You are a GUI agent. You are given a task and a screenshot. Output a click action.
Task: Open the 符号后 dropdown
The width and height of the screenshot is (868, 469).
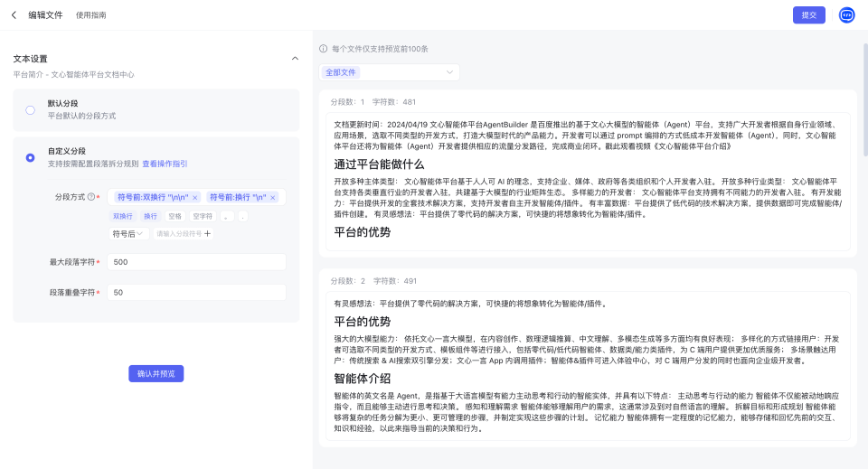click(127, 234)
